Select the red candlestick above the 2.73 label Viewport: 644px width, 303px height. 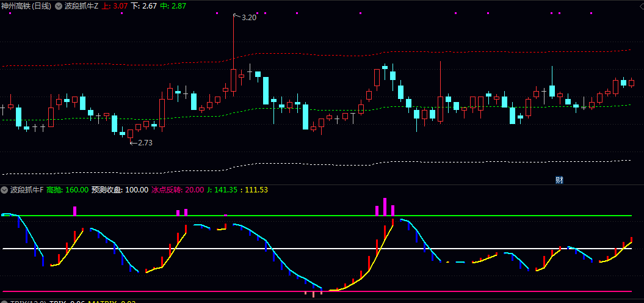pos(130,134)
